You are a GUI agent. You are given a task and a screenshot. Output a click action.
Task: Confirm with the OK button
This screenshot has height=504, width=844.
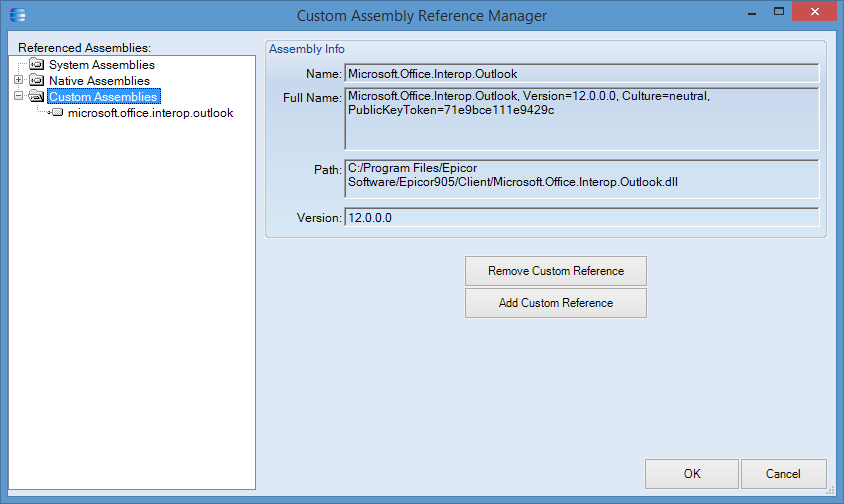click(x=692, y=474)
